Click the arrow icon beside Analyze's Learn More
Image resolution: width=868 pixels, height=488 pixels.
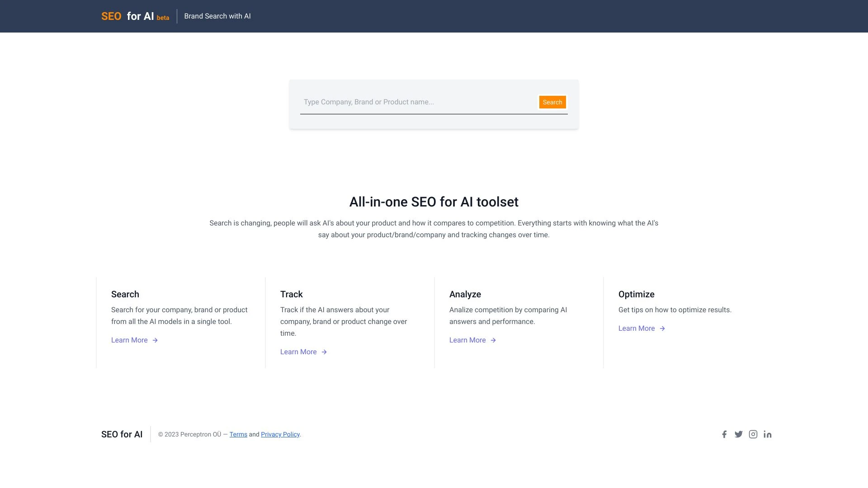[x=493, y=340]
